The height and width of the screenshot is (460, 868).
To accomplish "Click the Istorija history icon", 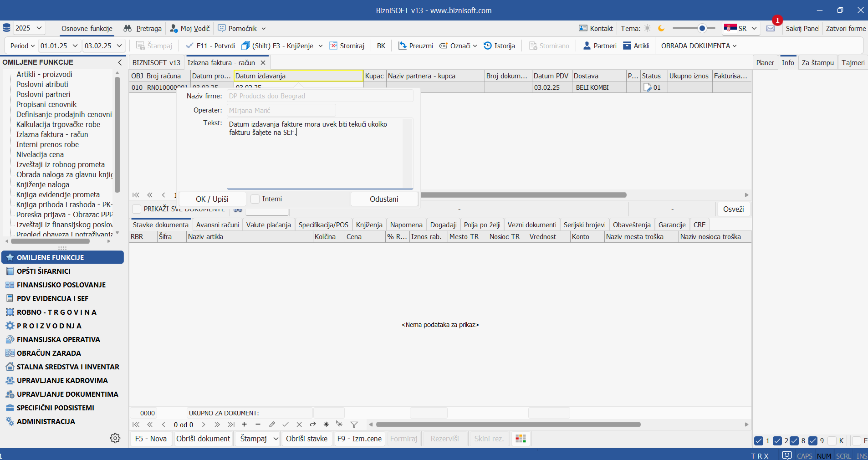I will [x=488, y=46].
